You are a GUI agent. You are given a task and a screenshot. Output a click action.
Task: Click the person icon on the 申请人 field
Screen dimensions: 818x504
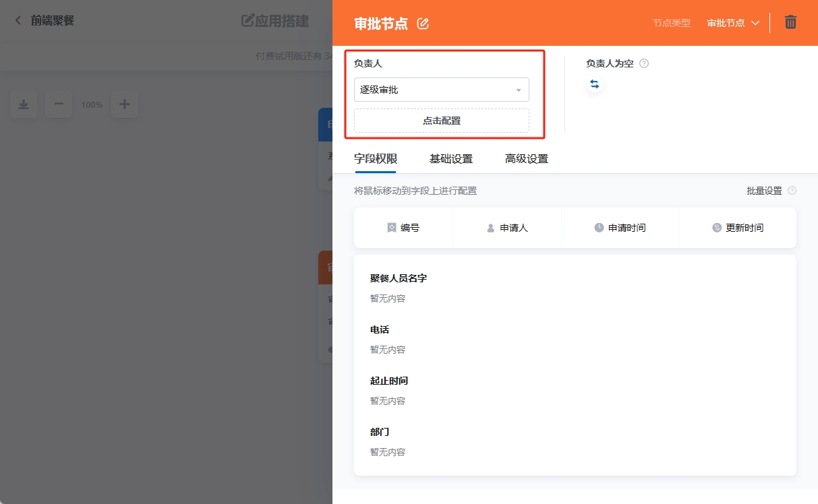(490, 228)
